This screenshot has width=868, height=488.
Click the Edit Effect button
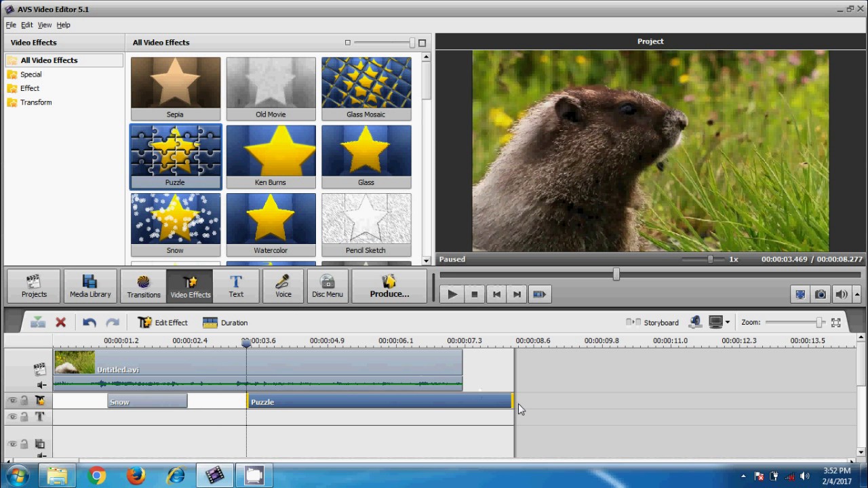[x=163, y=323]
